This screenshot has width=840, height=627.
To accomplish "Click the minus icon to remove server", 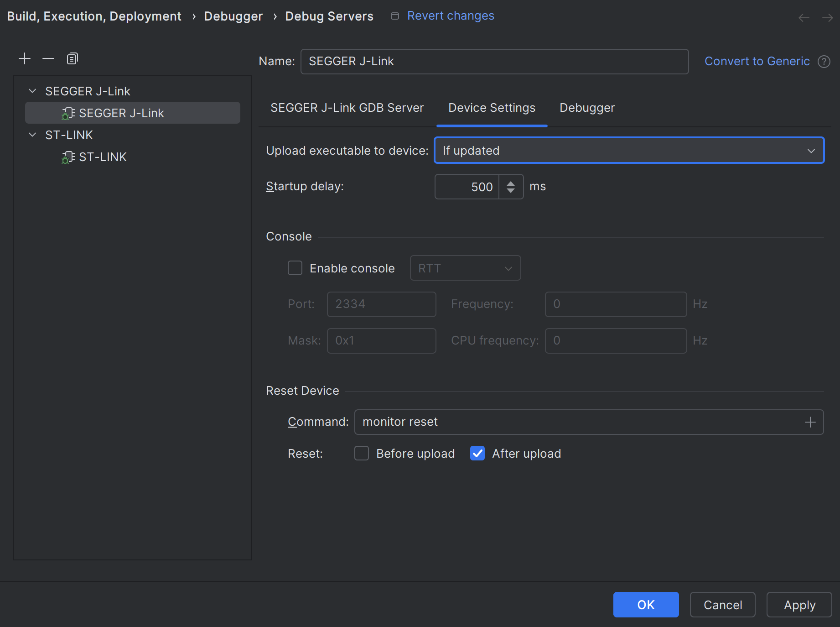I will click(x=48, y=58).
